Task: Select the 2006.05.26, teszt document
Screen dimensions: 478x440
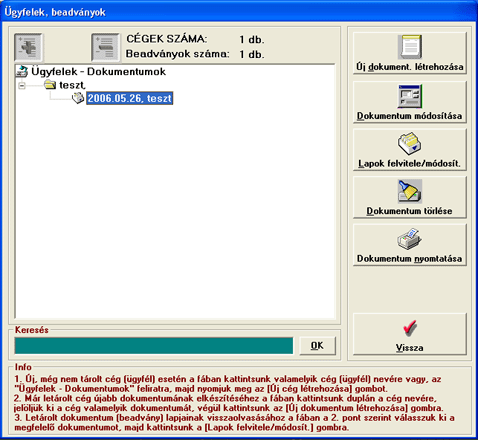Action: tap(129, 98)
